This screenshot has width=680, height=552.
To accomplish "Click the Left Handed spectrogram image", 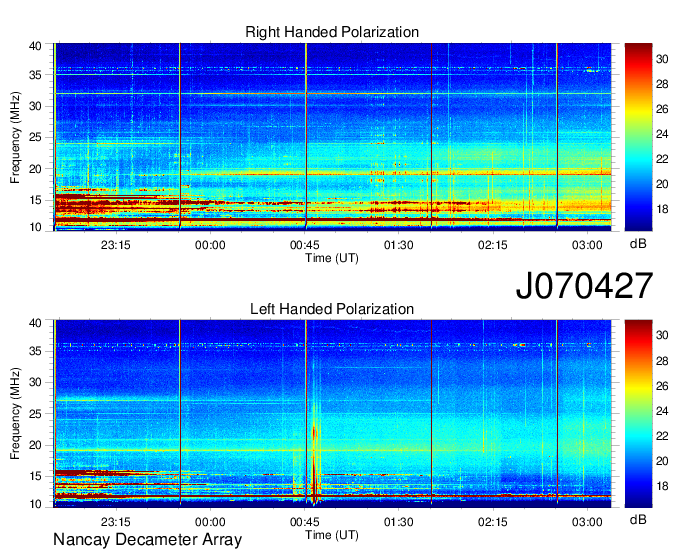I will coord(332,414).
